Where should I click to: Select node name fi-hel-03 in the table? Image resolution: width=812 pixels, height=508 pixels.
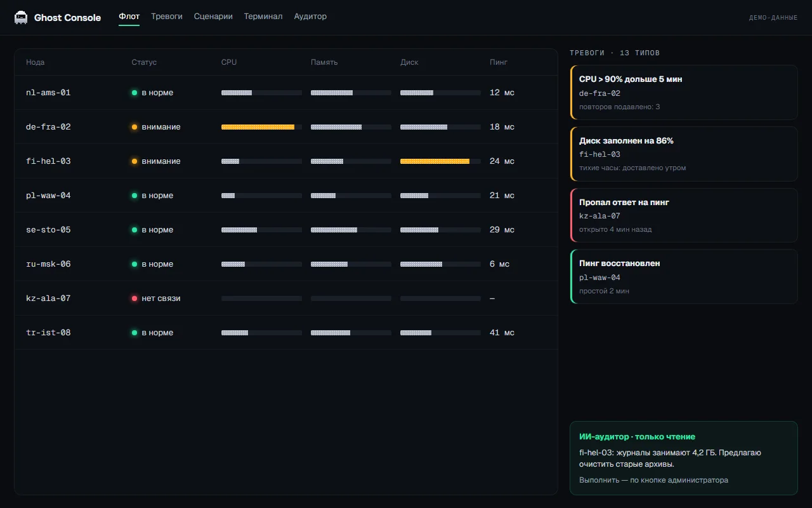tap(48, 161)
